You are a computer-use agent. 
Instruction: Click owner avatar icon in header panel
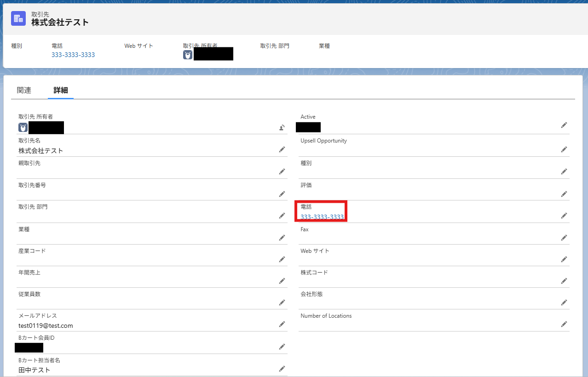click(x=188, y=55)
